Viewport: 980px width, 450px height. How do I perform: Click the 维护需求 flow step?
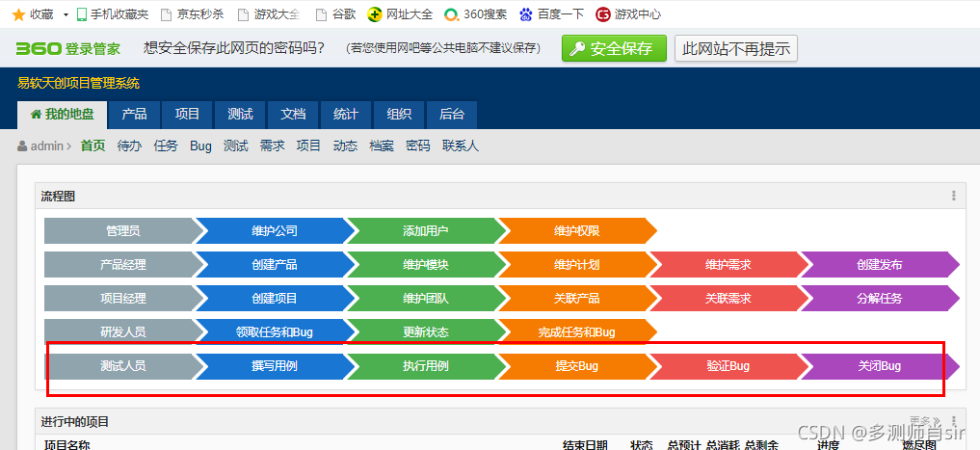pos(728,264)
